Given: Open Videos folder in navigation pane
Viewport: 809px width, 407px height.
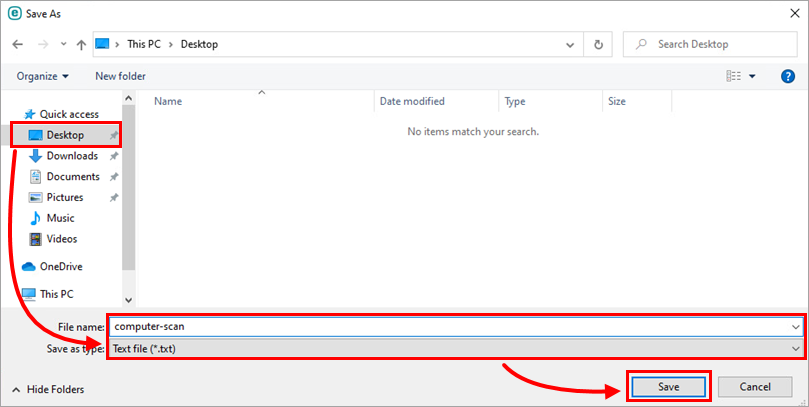Looking at the screenshot, I should point(62,239).
